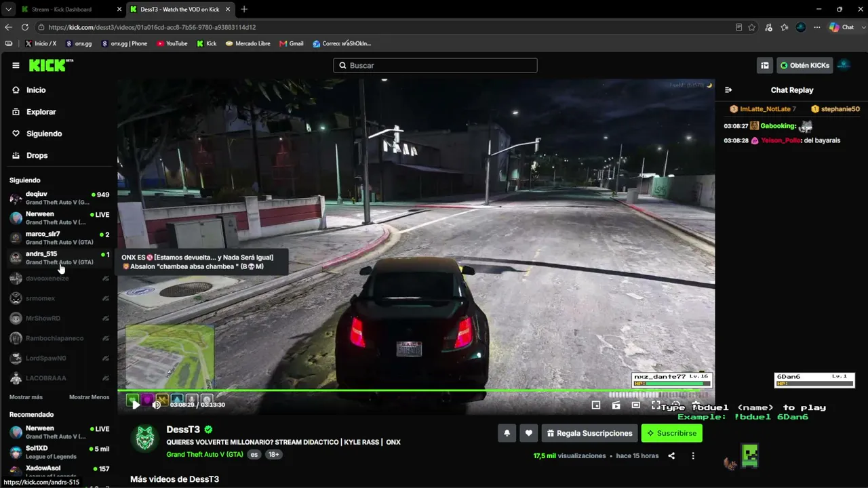Mute the video volume

click(157, 405)
